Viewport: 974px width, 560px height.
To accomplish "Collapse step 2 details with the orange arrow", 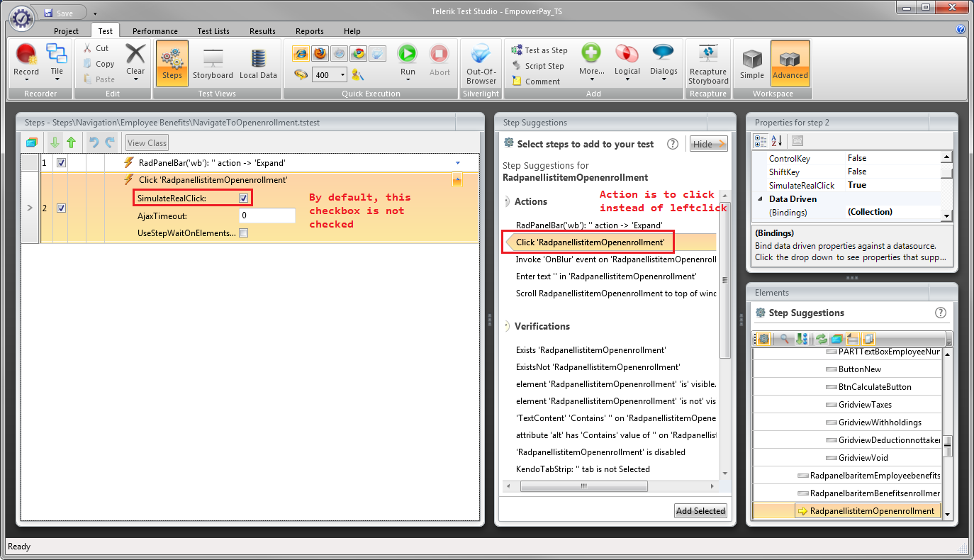I will (457, 180).
